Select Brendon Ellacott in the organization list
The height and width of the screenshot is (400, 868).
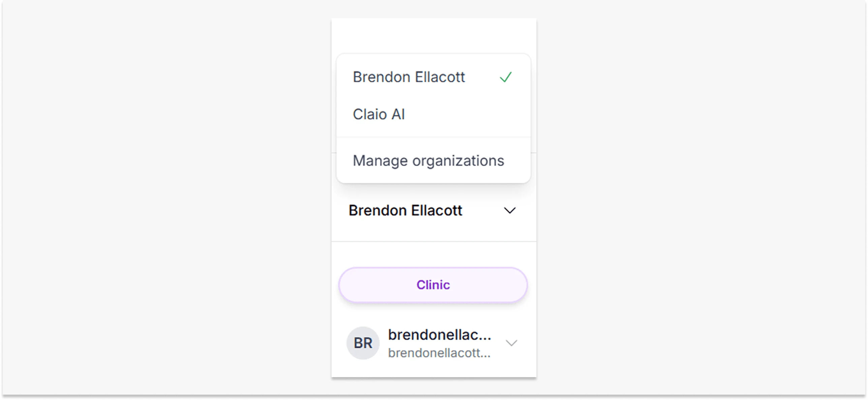409,77
